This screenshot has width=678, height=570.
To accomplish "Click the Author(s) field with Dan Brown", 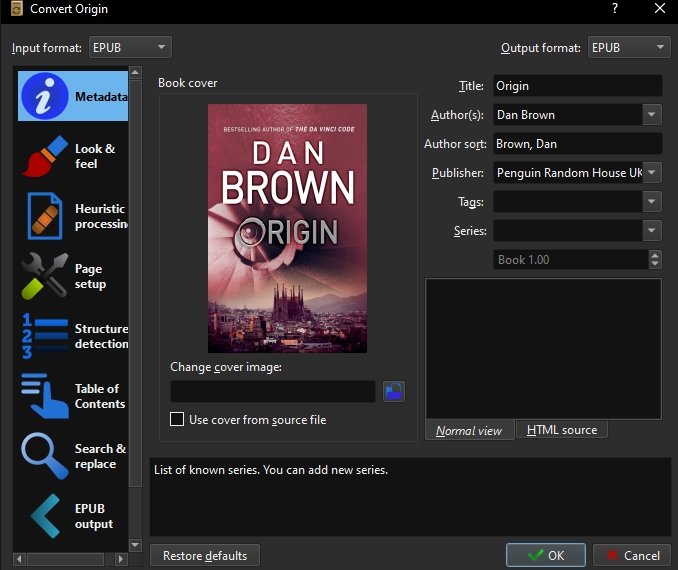I will [568, 115].
